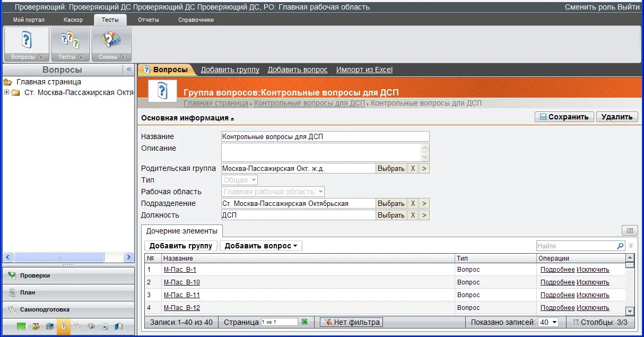Select the orange Вопросы tab
This screenshot has height=337, width=644.
coord(166,70)
